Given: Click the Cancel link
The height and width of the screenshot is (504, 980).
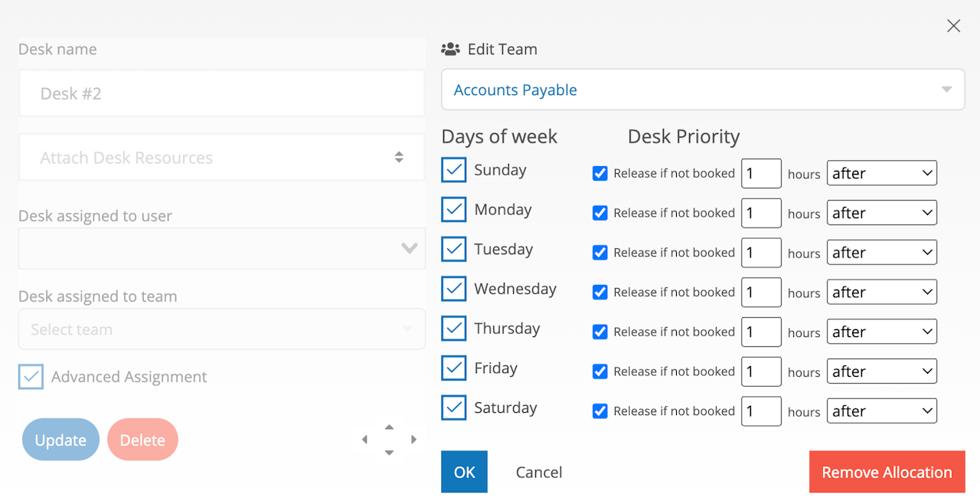Looking at the screenshot, I should pyautogui.click(x=539, y=472).
